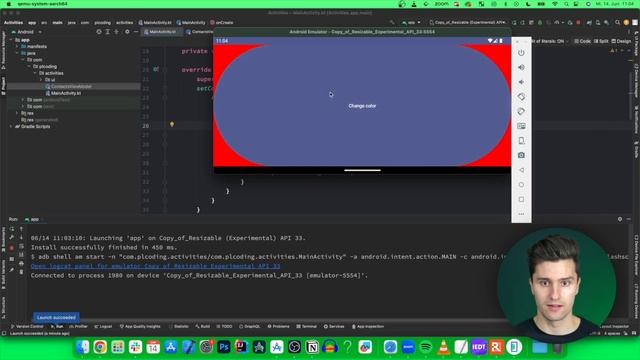Click Collapse All in the Project panel toolbar
Image resolution: width=640 pixels, height=360 pixels.
coord(116,32)
